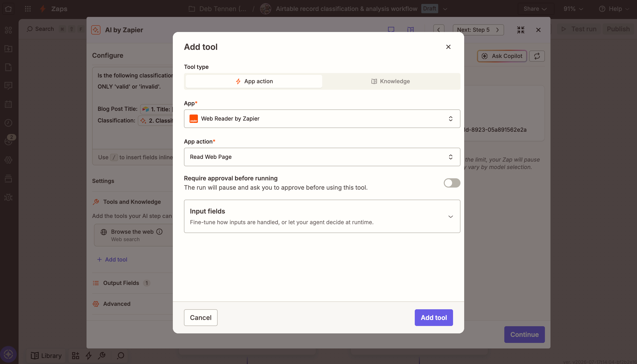Open the dropdown chevron next to Draft
Image resolution: width=637 pixels, height=364 pixels.
(x=445, y=9)
